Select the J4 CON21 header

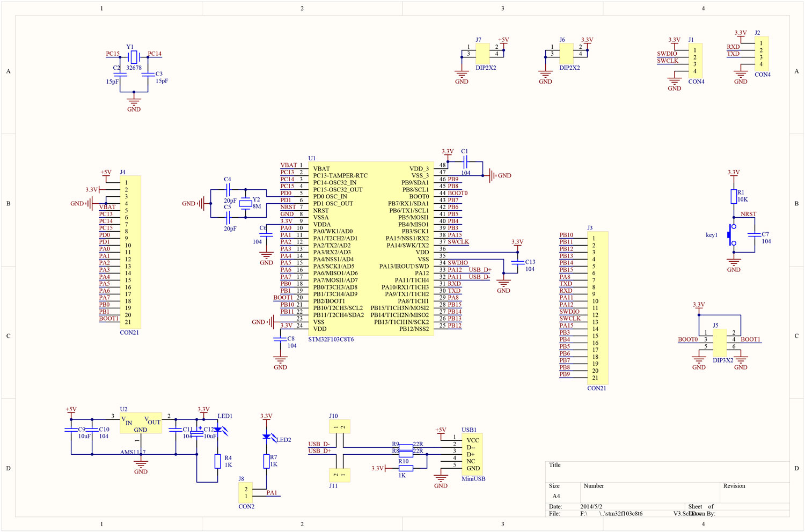pos(130,252)
